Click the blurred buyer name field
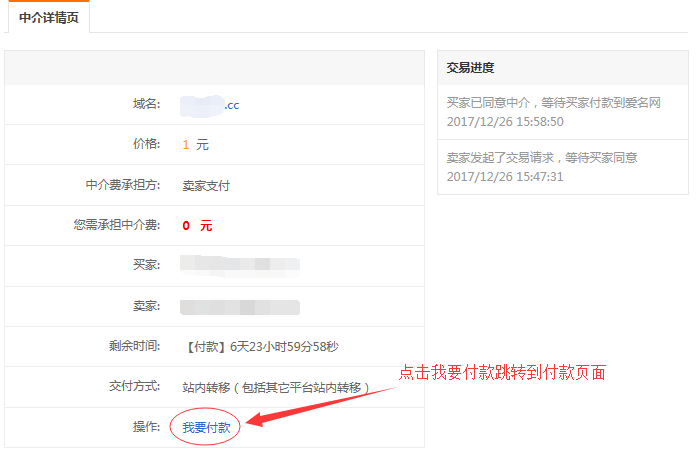700x460 pixels. point(240,265)
